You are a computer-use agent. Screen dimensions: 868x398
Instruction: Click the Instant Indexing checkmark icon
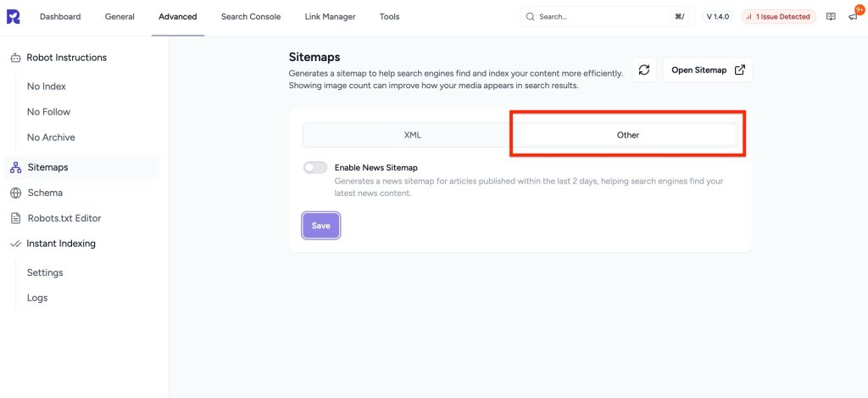[x=15, y=244]
